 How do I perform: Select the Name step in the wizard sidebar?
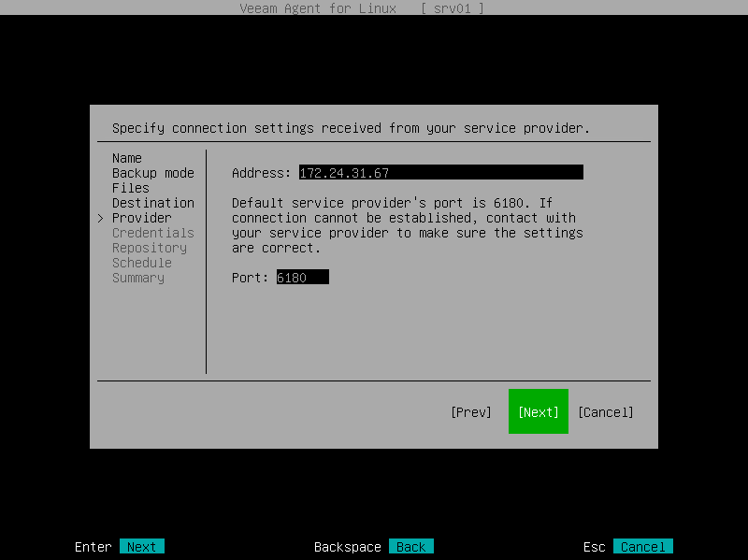pyautogui.click(x=126, y=158)
